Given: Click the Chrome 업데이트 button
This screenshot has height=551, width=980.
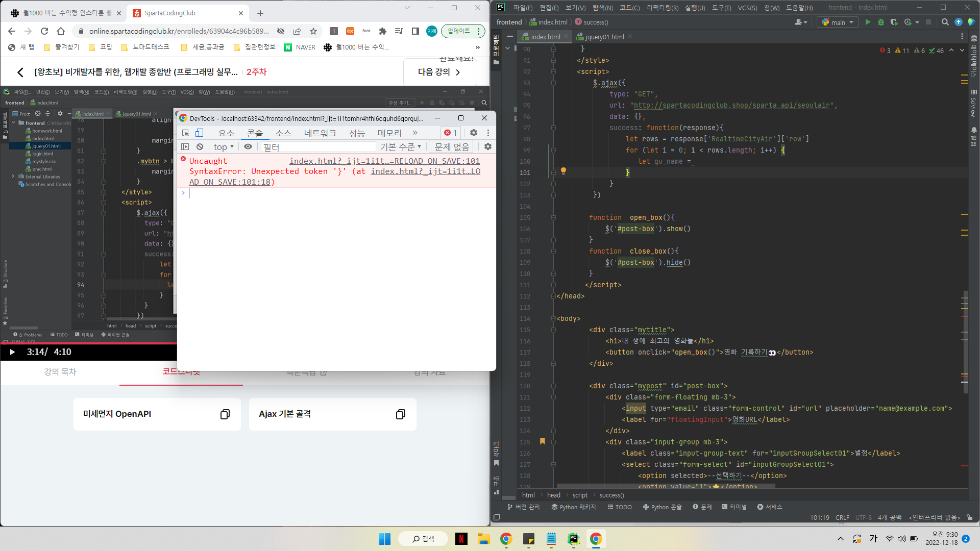Looking at the screenshot, I should pyautogui.click(x=463, y=31).
